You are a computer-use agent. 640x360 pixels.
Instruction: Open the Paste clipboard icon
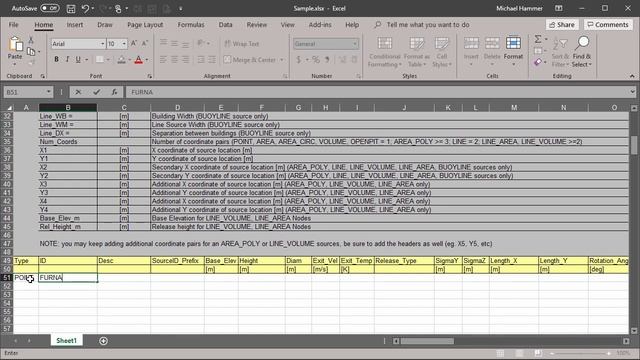15,44
